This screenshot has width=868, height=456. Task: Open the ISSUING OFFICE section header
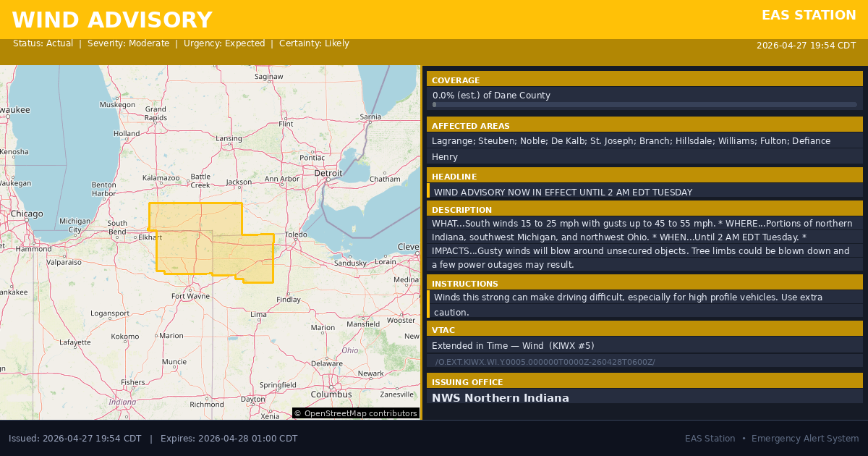(x=467, y=382)
